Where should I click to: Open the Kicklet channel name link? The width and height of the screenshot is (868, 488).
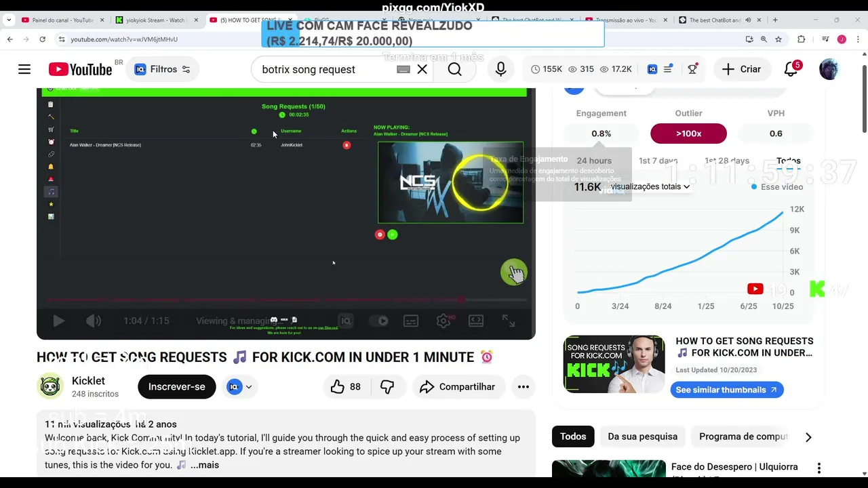pyautogui.click(x=88, y=381)
